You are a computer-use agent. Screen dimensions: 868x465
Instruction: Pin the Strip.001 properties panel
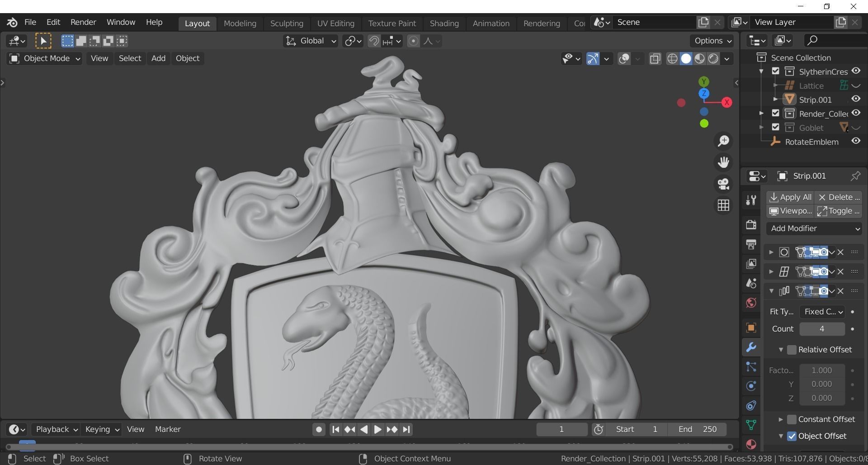855,176
